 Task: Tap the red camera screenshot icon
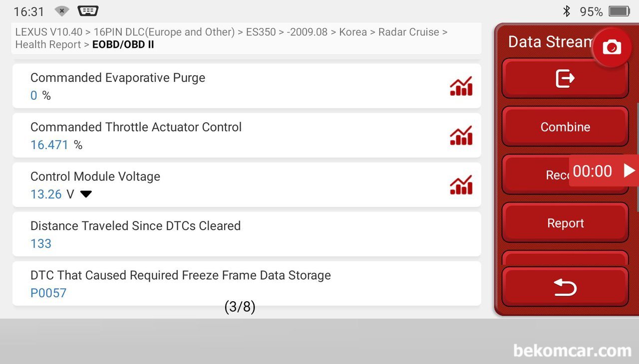click(x=612, y=47)
